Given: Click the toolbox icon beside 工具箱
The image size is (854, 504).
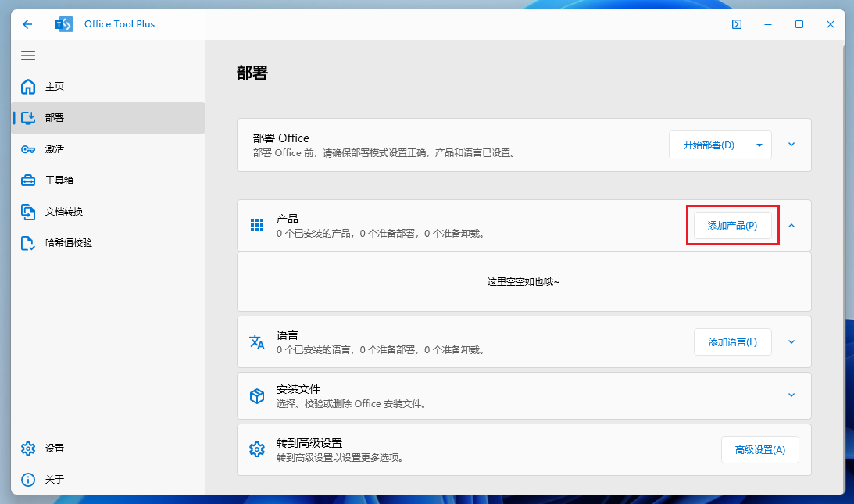Looking at the screenshot, I should click(28, 181).
